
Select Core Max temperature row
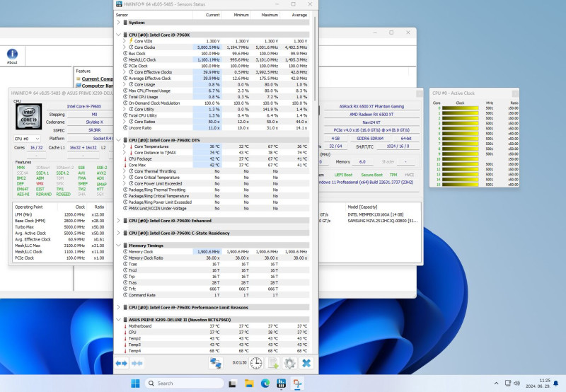pyautogui.click(x=215, y=165)
